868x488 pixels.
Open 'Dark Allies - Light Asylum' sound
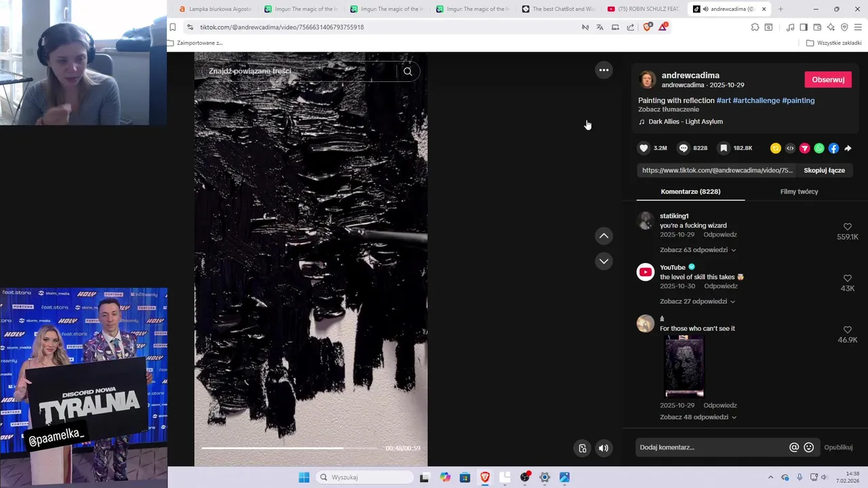(x=686, y=122)
